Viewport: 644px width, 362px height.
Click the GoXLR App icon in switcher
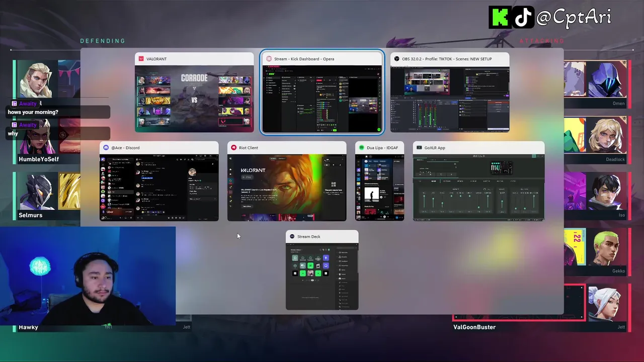[x=420, y=148]
